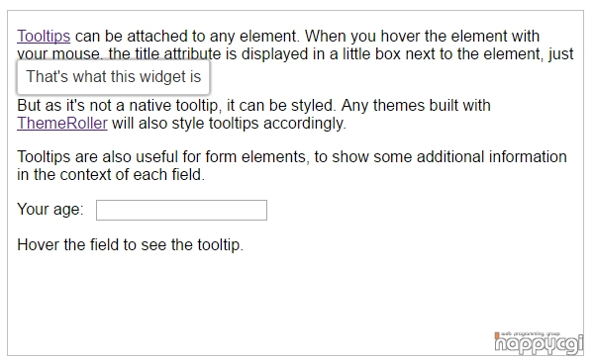Click the words "web programming group" above the logo
The width and height of the screenshot is (594, 364).
click(x=530, y=333)
